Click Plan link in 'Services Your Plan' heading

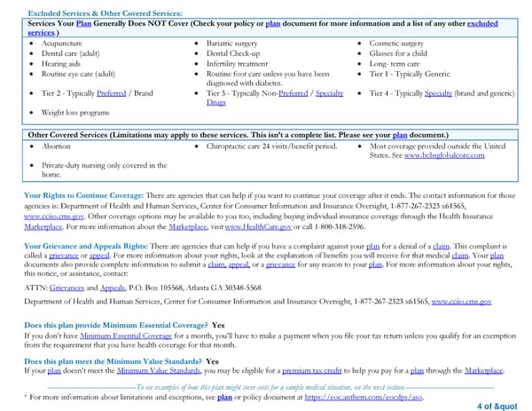click(x=83, y=22)
